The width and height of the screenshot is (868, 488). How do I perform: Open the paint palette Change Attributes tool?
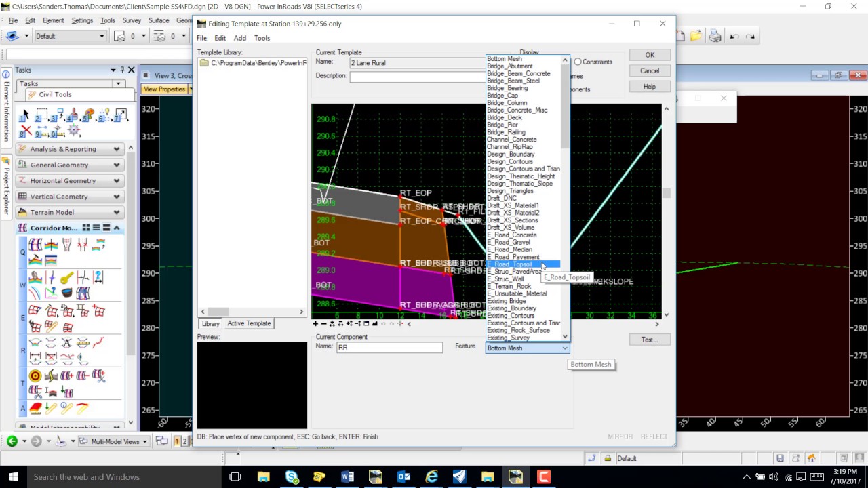coord(89,115)
